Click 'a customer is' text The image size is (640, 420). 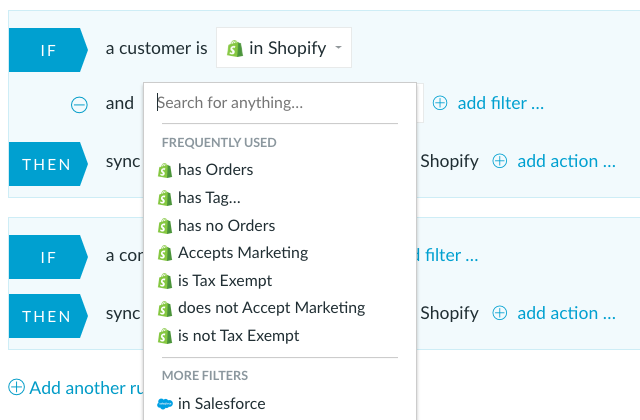click(156, 48)
